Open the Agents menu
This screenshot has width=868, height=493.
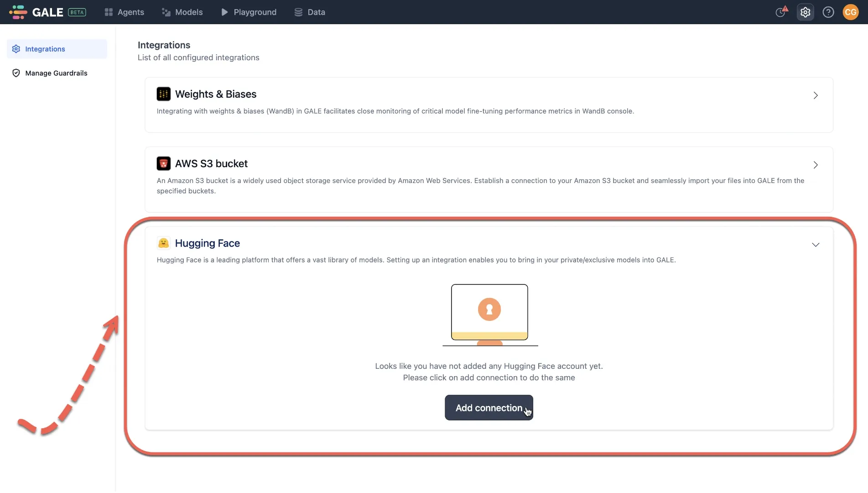pos(124,12)
